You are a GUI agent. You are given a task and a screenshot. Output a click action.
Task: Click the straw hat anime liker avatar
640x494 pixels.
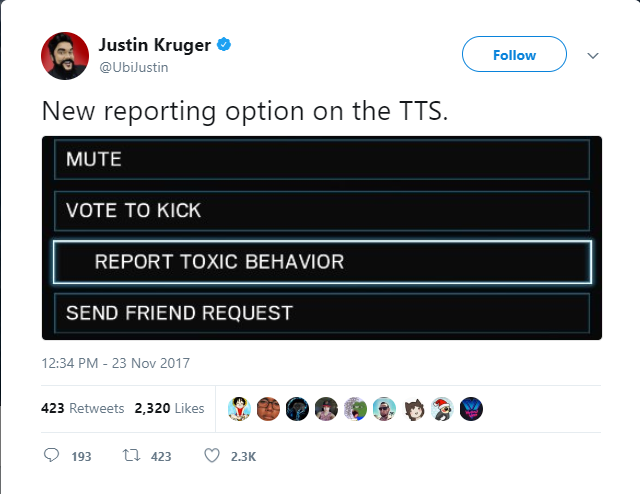tap(238, 408)
